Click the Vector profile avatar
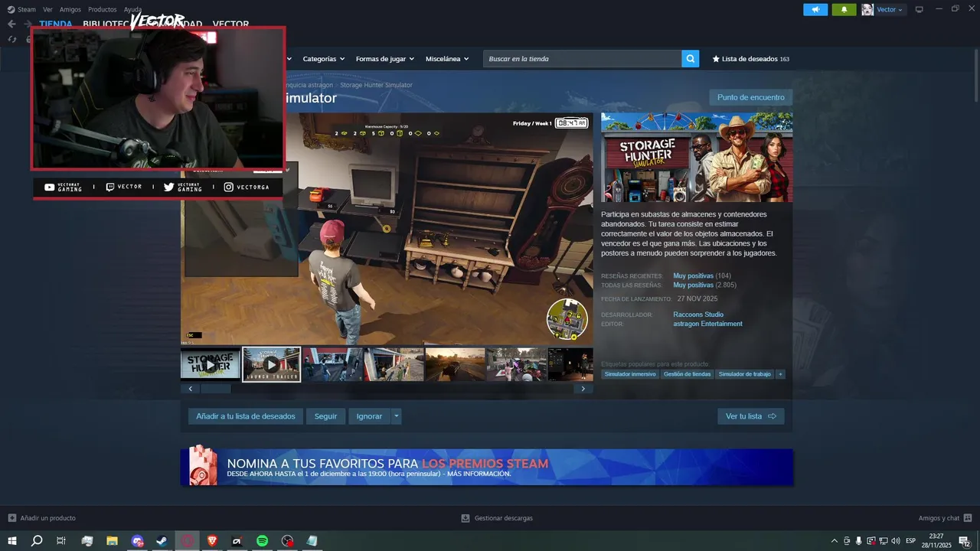This screenshot has height=551, width=980. (x=867, y=9)
